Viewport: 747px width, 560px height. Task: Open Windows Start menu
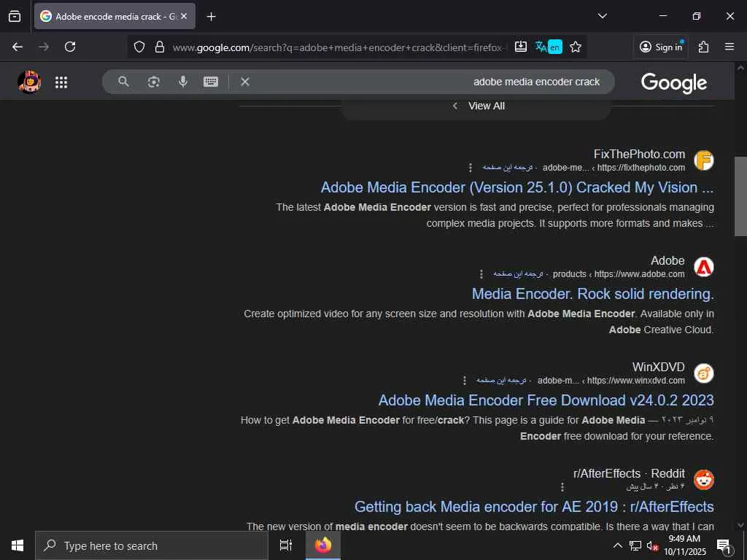pyautogui.click(x=18, y=545)
